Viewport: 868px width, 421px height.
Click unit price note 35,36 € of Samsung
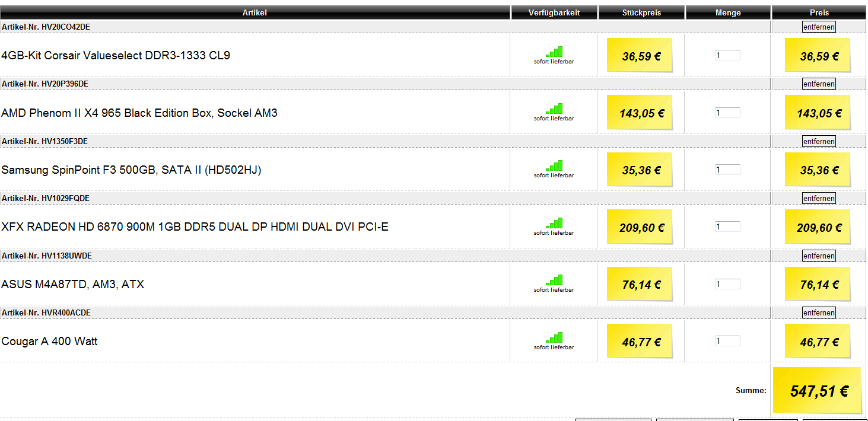pos(640,170)
